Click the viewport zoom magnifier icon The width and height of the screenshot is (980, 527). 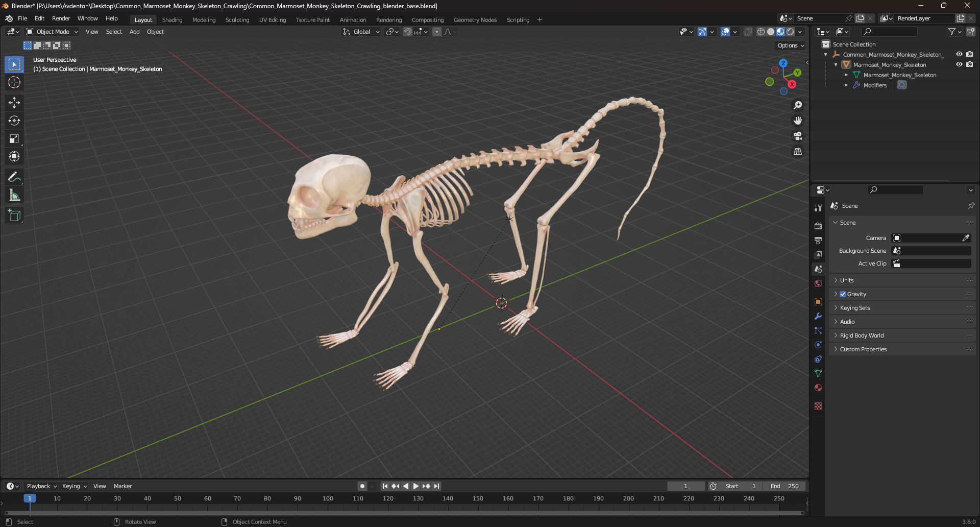pyautogui.click(x=798, y=105)
